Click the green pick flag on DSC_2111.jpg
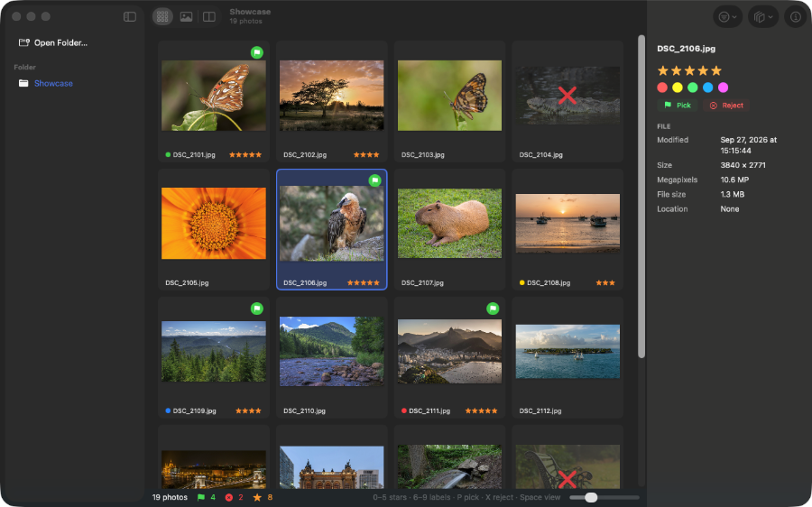The width and height of the screenshot is (812, 507). [x=493, y=309]
